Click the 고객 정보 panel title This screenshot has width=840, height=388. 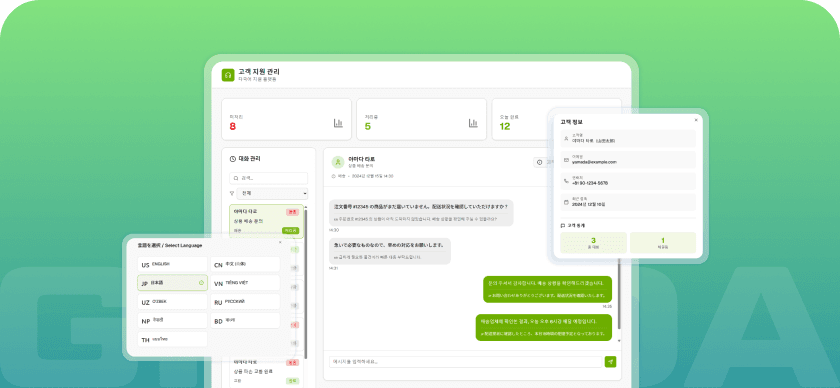pos(571,122)
